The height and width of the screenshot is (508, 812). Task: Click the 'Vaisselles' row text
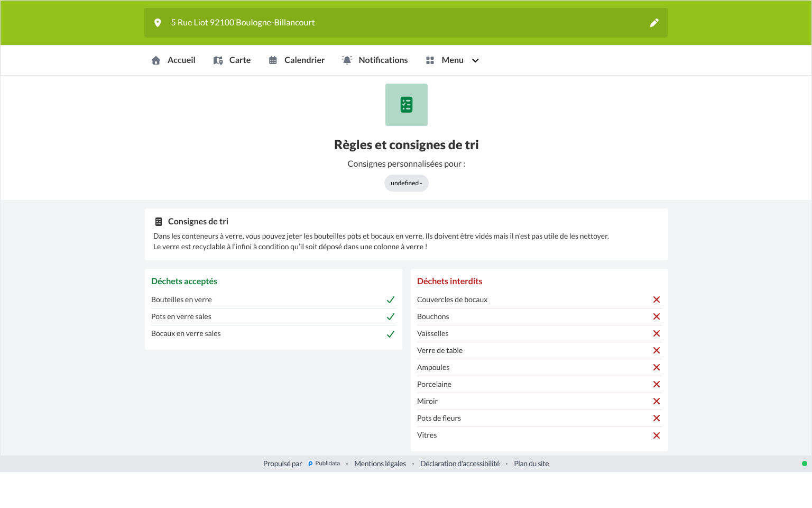(x=432, y=333)
